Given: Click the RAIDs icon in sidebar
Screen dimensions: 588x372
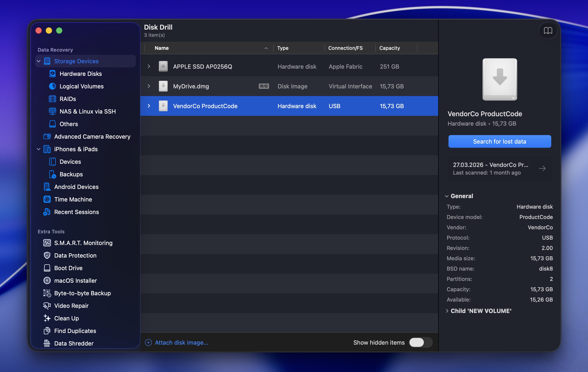Looking at the screenshot, I should [52, 99].
